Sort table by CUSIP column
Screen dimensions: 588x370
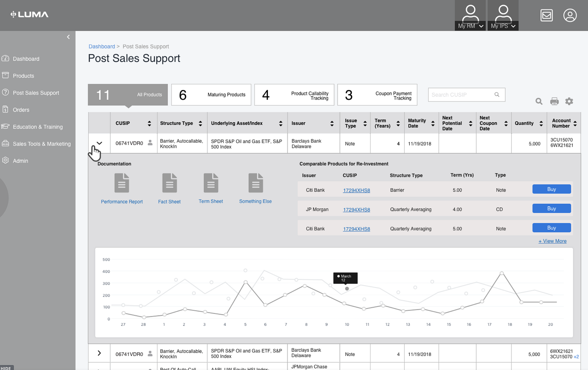tap(149, 123)
